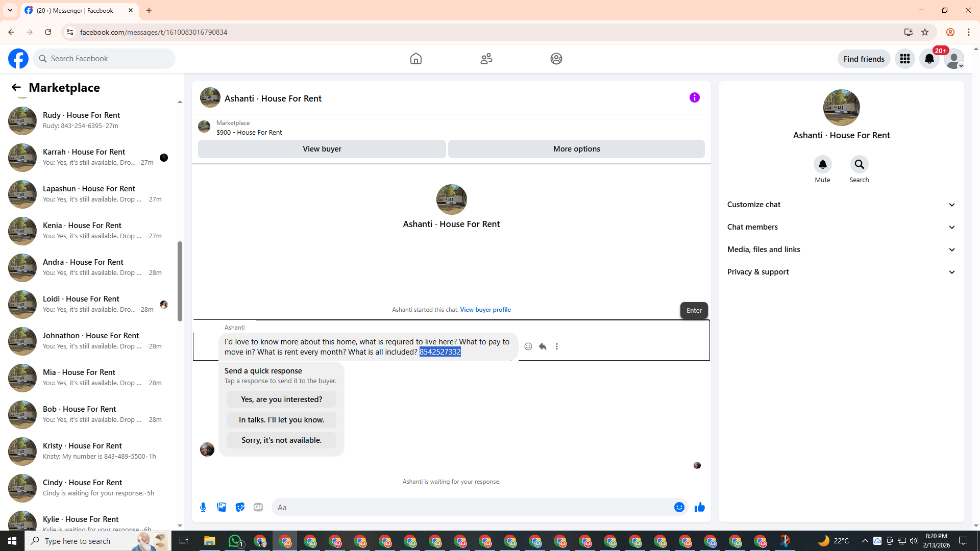980x551 pixels.
Task: Click the conversation list scrollbar
Action: [180, 281]
